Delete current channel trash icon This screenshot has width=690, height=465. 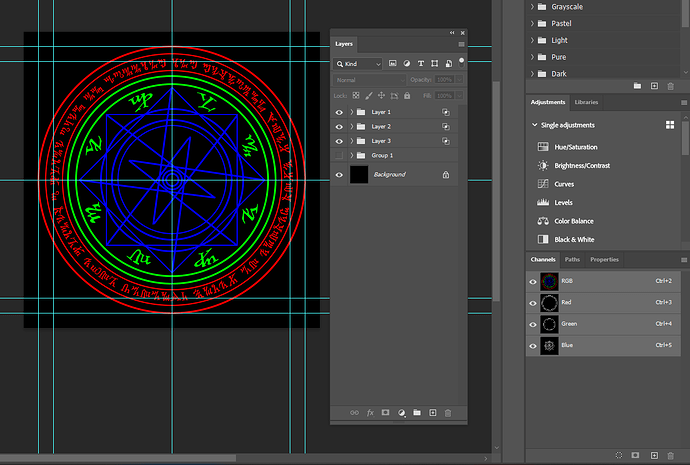[671, 455]
